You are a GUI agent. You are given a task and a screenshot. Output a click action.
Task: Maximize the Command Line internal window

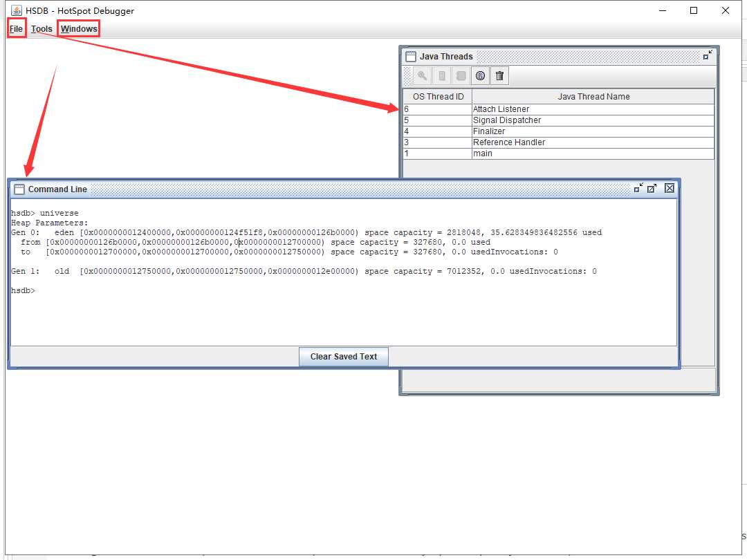652,189
